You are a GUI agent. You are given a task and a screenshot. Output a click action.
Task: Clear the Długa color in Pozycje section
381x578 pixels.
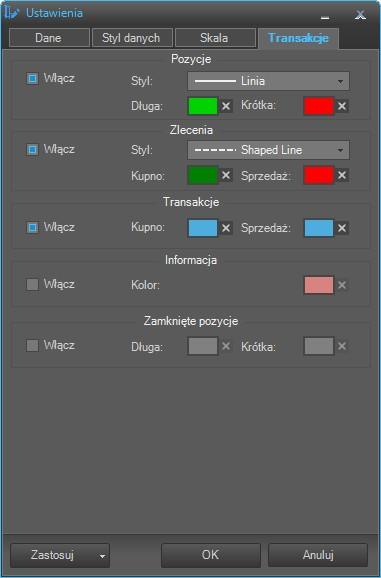click(226, 106)
